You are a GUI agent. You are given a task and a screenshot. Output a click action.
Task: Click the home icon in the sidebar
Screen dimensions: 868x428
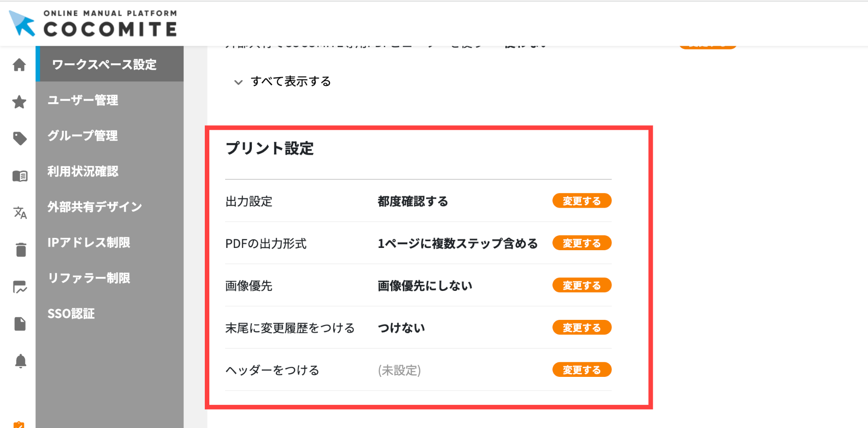tap(19, 65)
